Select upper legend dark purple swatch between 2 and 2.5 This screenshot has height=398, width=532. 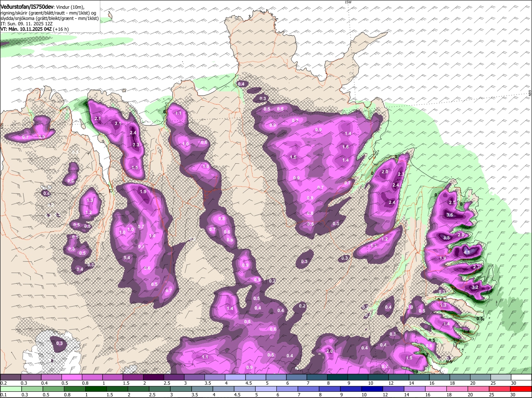point(153,377)
